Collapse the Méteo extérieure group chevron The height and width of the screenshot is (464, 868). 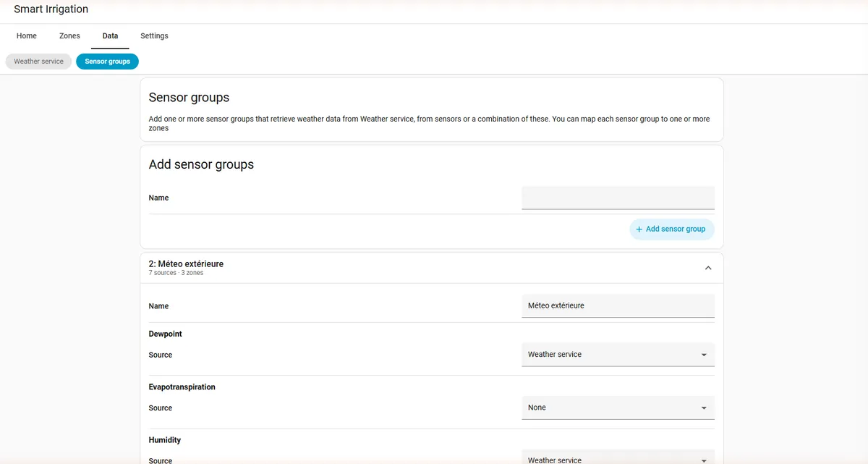[708, 268]
